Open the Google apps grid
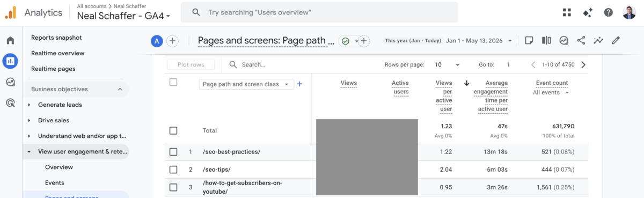 click(567, 12)
